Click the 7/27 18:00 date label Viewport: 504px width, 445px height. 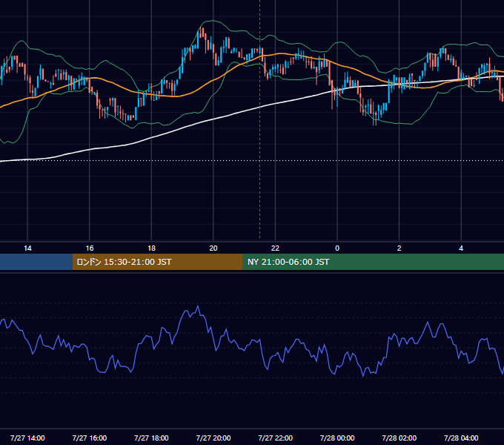pos(151,438)
